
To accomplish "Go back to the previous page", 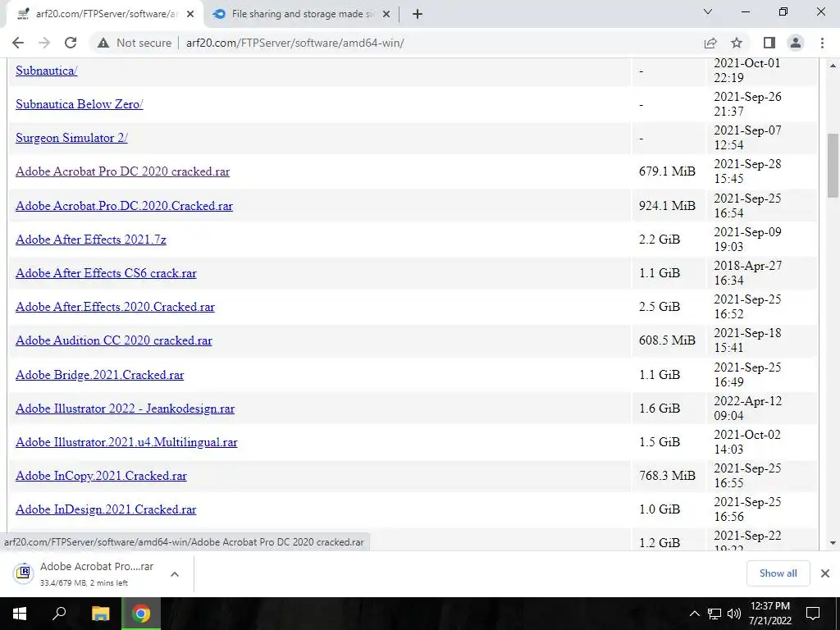I will [x=18, y=43].
